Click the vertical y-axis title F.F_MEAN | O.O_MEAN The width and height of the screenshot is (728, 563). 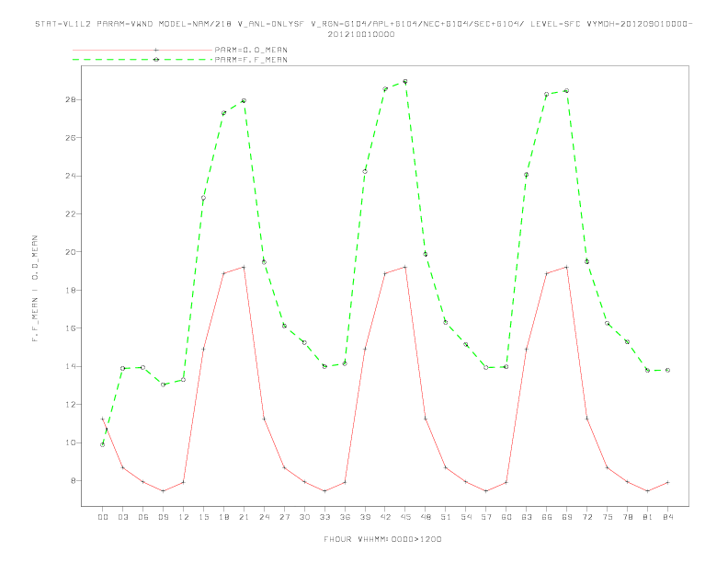tap(35, 289)
